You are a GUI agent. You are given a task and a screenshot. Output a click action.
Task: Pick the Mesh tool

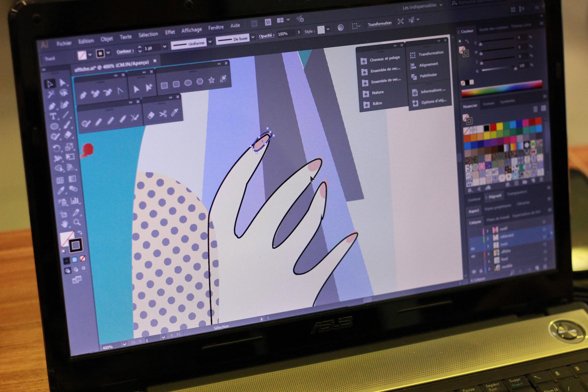pyautogui.click(x=60, y=180)
